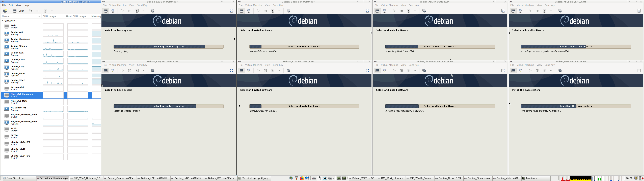
Task: Click the power on icon in Debian_XFCE window
Action: [x=530, y=11]
